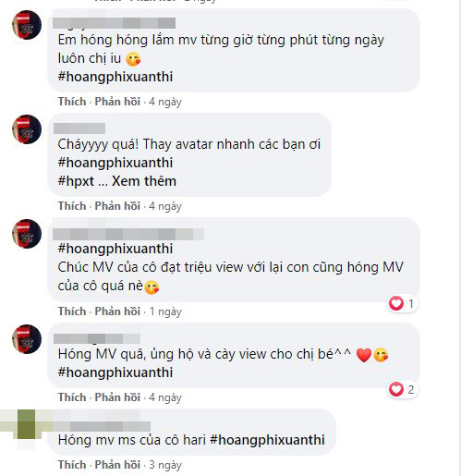
Task: Open pixelated avatar of the 'cô hari' commenter
Action: click(x=27, y=424)
